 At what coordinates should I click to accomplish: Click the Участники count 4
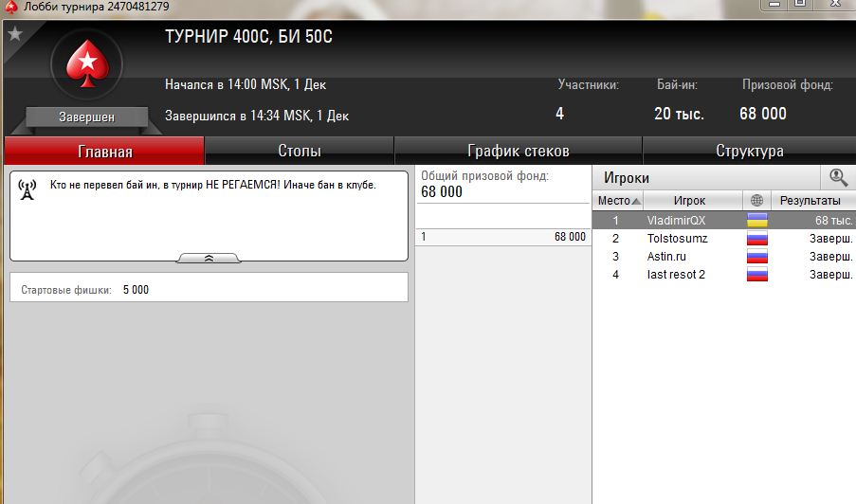[559, 114]
